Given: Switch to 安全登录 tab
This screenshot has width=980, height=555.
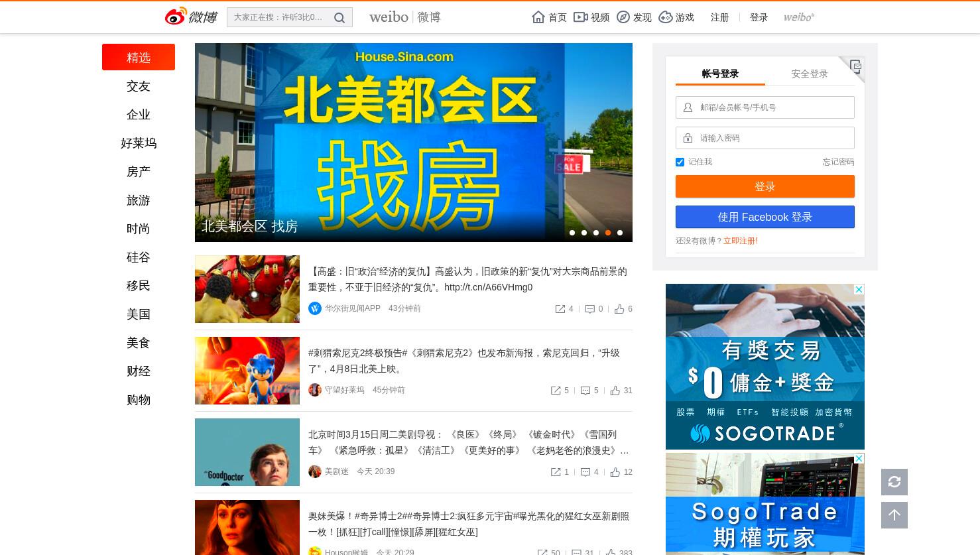Looking at the screenshot, I should tap(810, 74).
